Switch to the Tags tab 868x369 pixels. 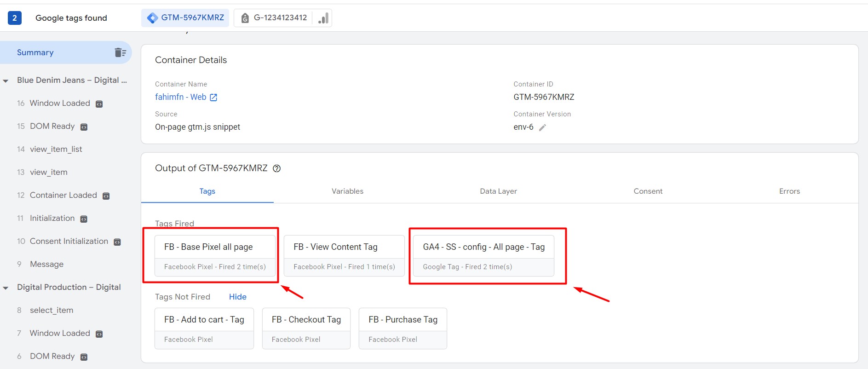point(207,191)
